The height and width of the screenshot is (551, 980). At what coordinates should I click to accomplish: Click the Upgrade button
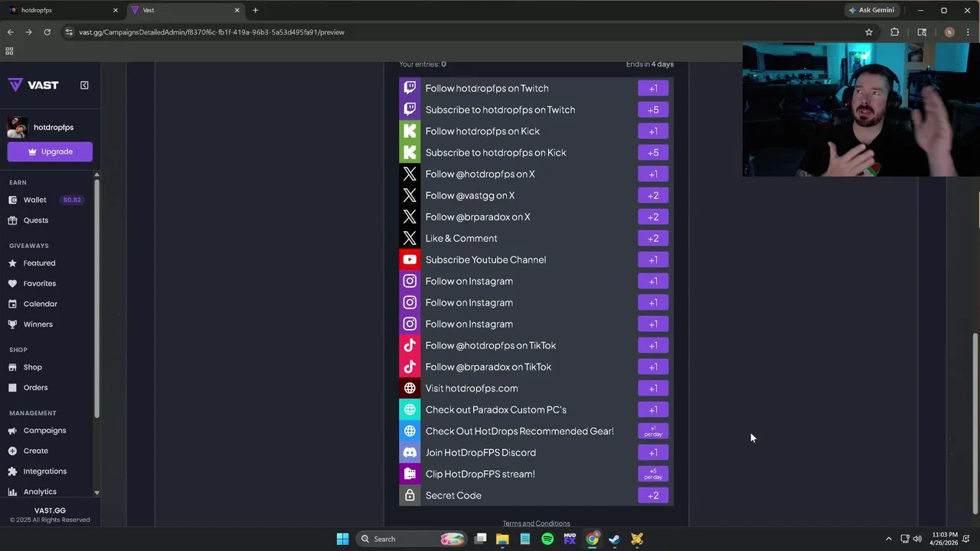click(50, 152)
